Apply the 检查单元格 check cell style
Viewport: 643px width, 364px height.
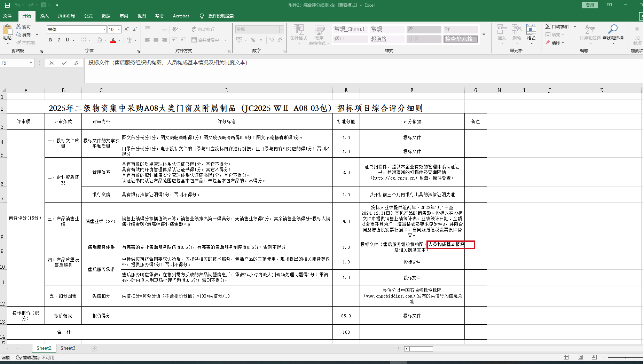(461, 39)
